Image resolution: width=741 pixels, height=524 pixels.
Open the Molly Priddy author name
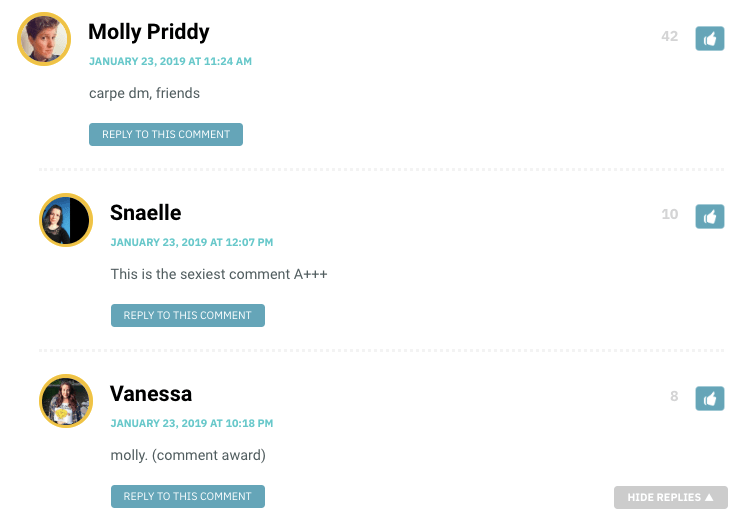point(149,32)
